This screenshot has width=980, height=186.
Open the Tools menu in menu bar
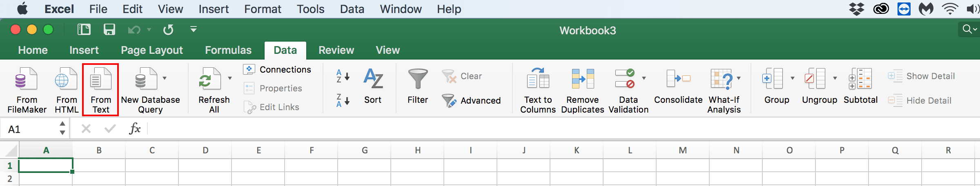310,9
